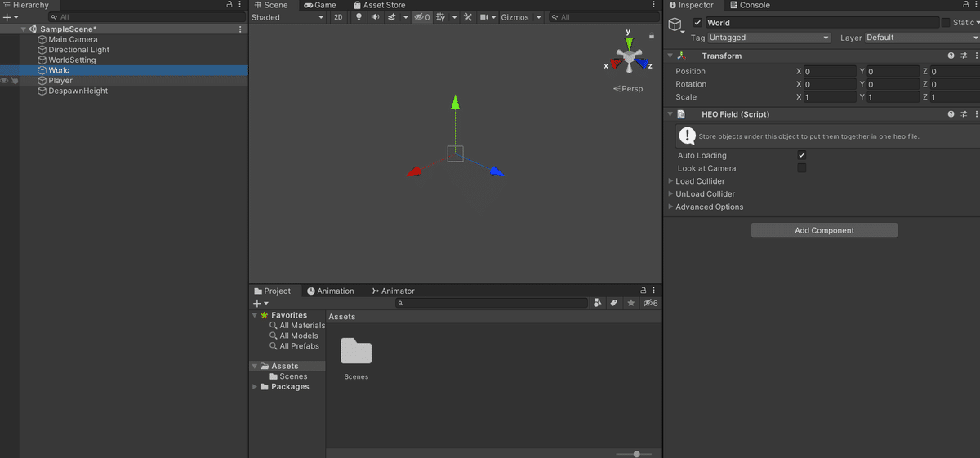Toggle hidden objects visibility counter in Scene
Screen dimensions: 980x458
421,17
